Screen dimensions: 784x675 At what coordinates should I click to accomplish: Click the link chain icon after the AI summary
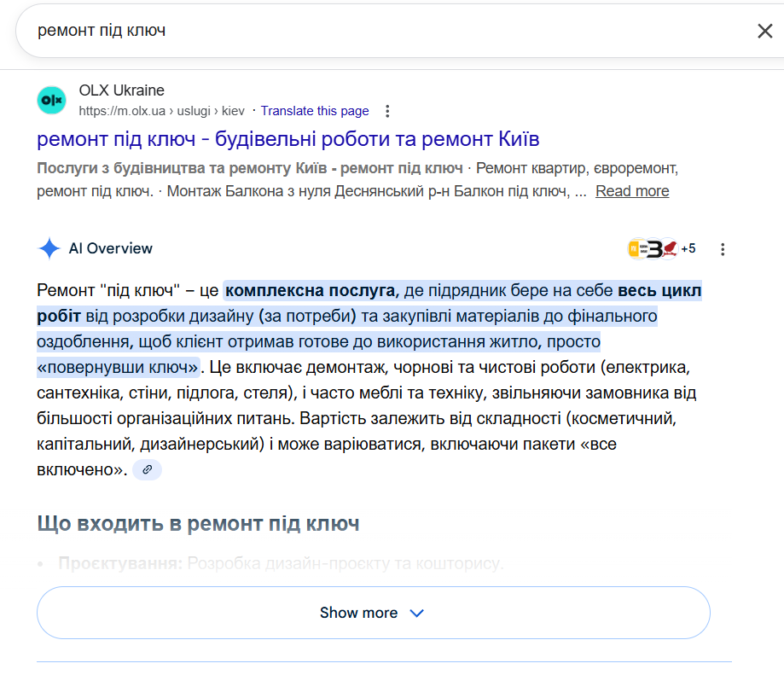coord(146,470)
